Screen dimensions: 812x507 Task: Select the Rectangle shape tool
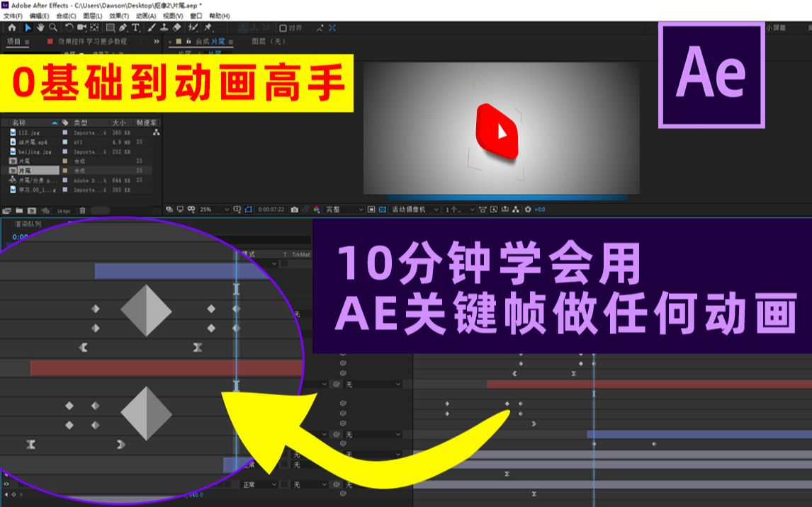[x=111, y=28]
